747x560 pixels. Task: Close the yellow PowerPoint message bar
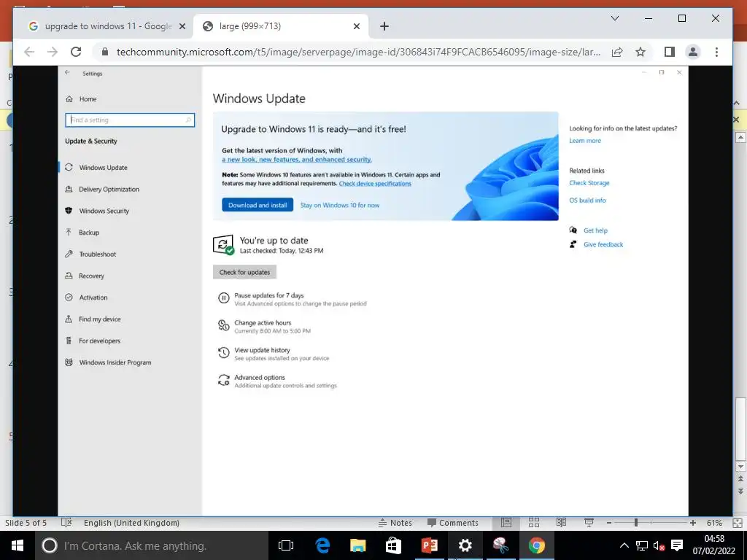pyautogui.click(x=737, y=120)
